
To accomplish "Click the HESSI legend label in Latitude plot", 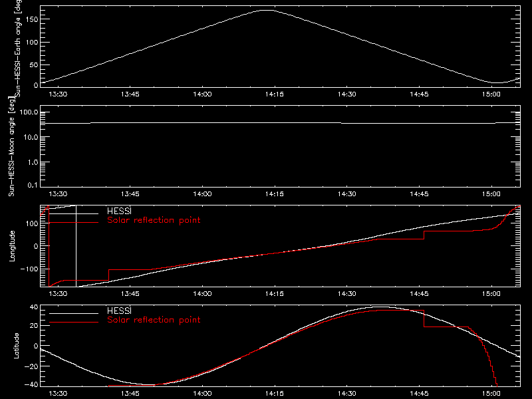I will (x=119, y=311).
